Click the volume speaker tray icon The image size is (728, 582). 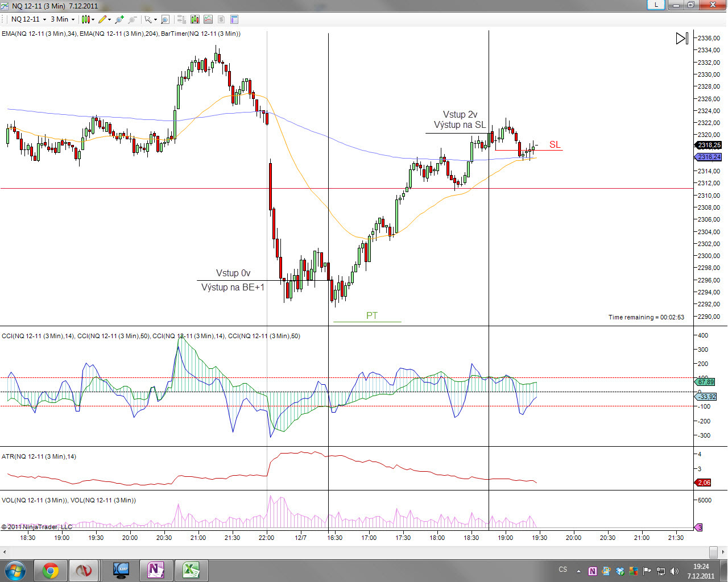point(675,571)
